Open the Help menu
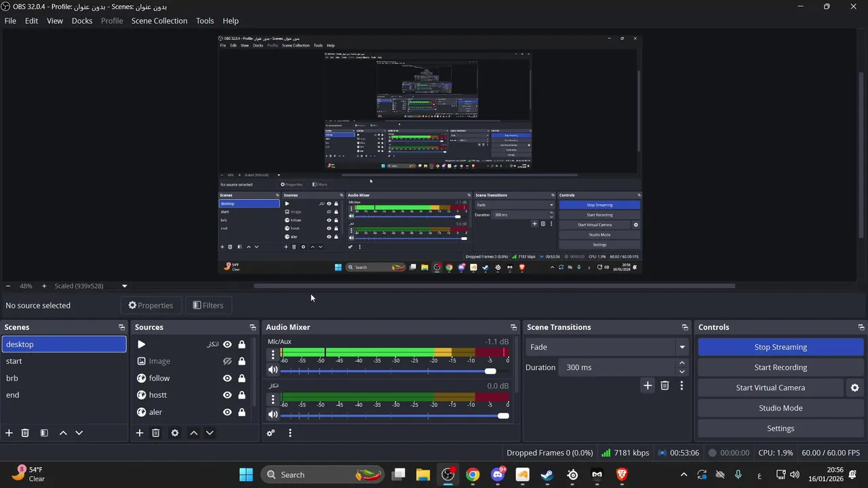The width and height of the screenshot is (868, 488). (231, 20)
